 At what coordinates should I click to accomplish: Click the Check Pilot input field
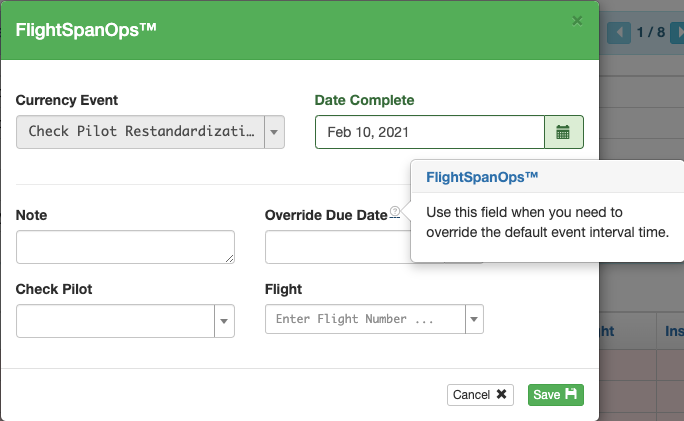115,321
